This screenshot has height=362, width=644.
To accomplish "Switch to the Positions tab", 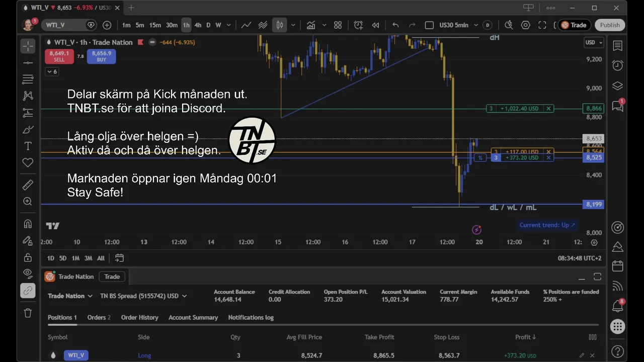I will [62, 317].
